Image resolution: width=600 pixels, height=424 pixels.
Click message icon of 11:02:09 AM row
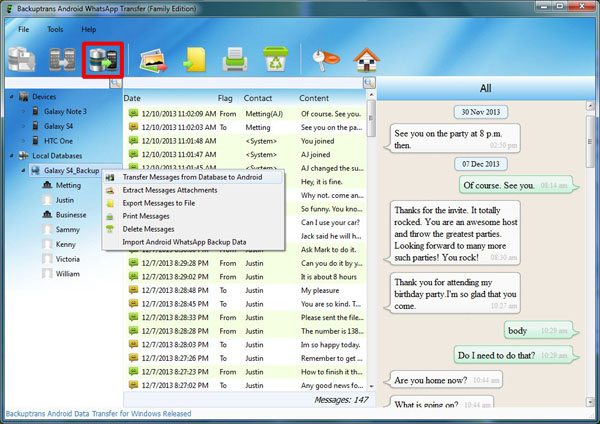click(x=133, y=113)
